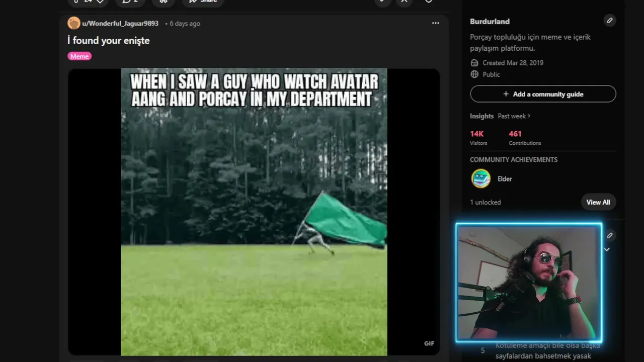Click the GIF badge on the image
Screen dimensions: 644x362
[429, 343]
